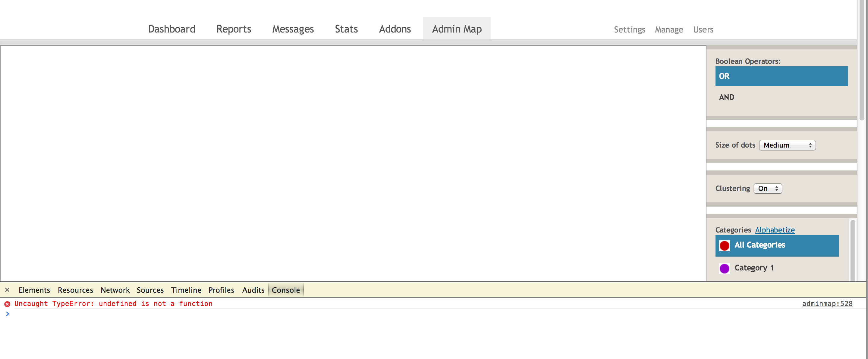The width and height of the screenshot is (868, 359).
Task: Switch to the Reports tab
Action: pyautogui.click(x=234, y=29)
